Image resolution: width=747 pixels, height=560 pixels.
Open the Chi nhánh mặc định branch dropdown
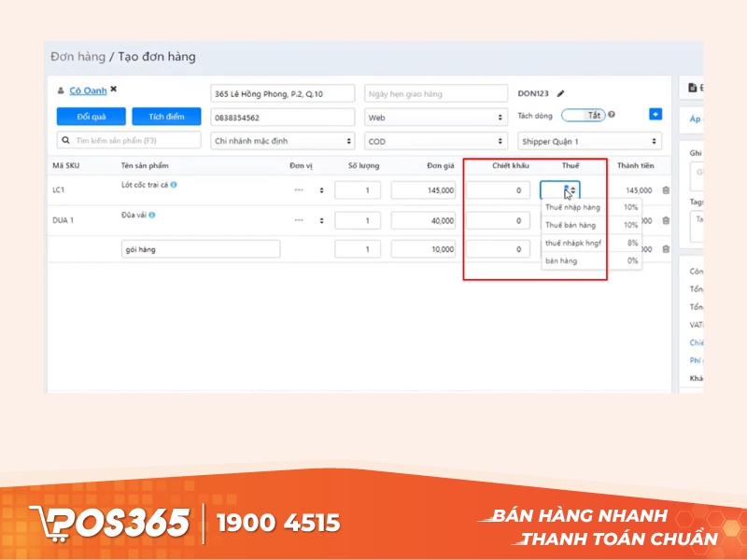[x=283, y=141]
